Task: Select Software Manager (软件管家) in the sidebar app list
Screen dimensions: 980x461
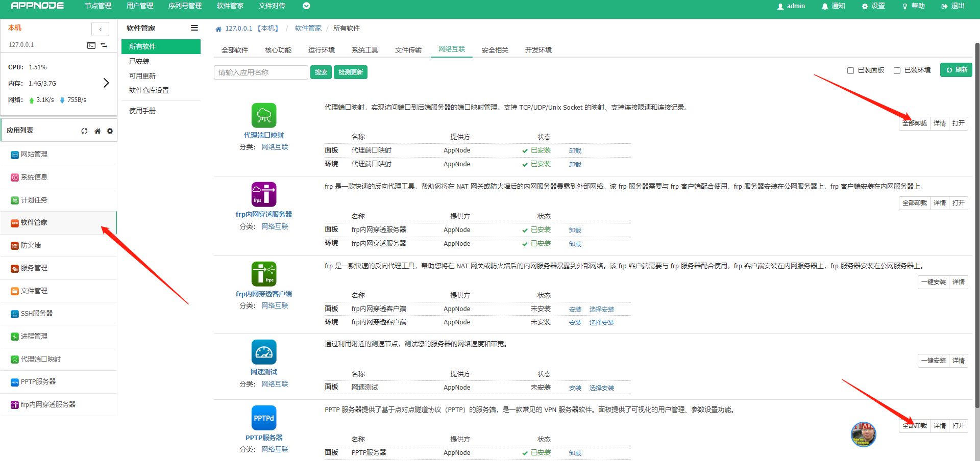Action: (59, 223)
